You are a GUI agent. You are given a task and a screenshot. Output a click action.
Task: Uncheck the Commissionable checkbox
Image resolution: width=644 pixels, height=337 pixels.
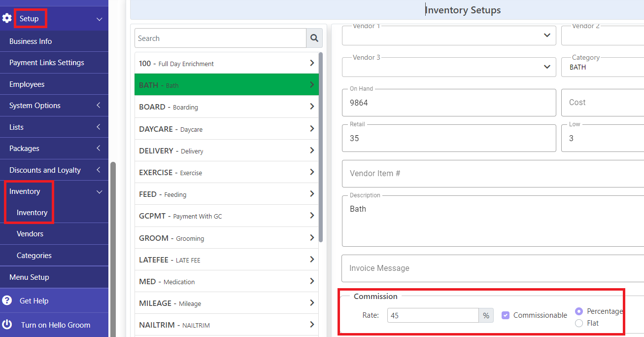pyautogui.click(x=506, y=315)
